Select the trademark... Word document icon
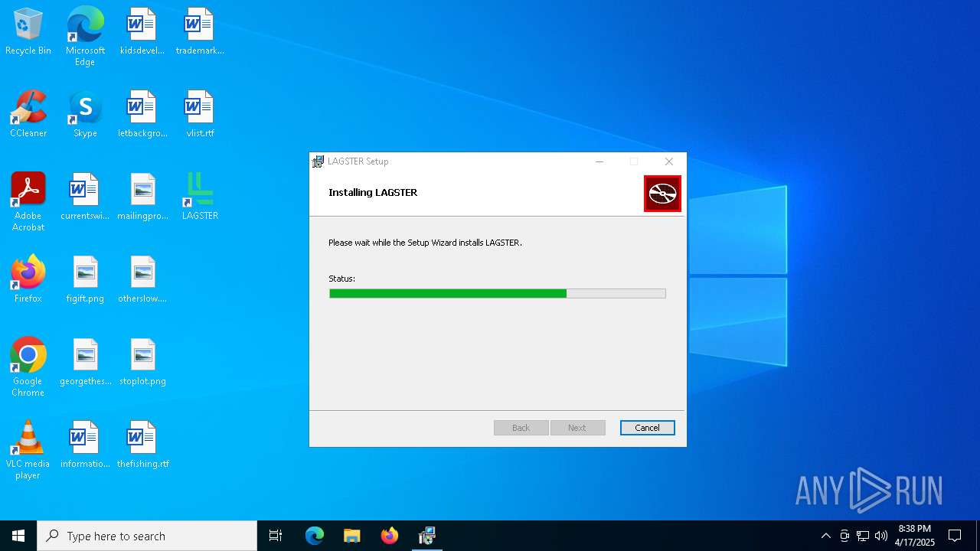Image resolution: width=980 pixels, height=551 pixels. pos(199,31)
